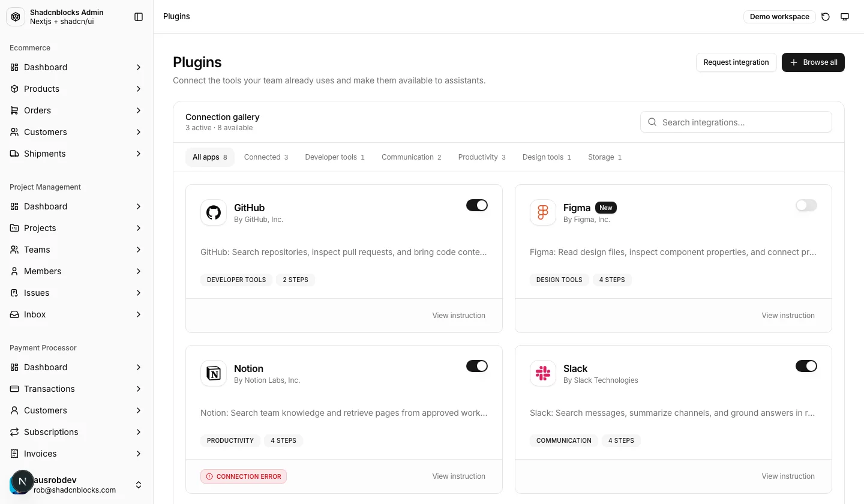Click the Transactions card icon in sidebar
This screenshot has height=504, width=864.
(x=14, y=389)
